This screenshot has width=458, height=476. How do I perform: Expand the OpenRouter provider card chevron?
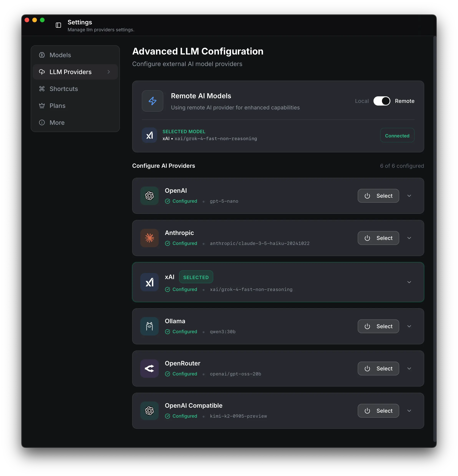[409, 368]
